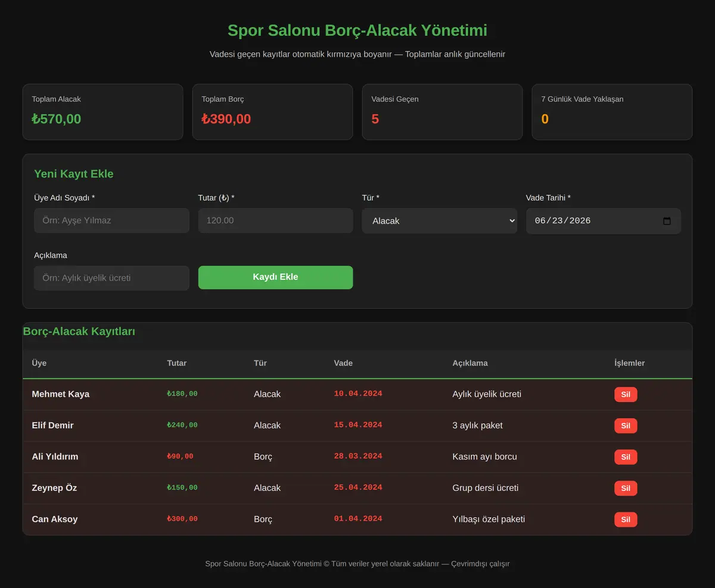Click the Üye column header

(39, 363)
